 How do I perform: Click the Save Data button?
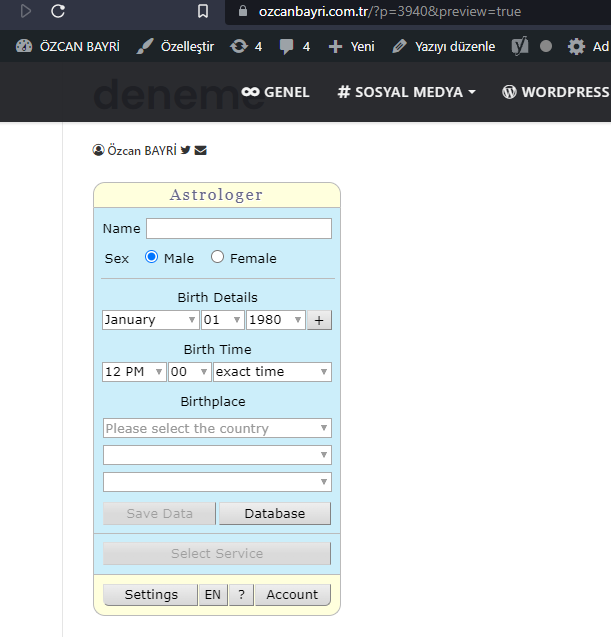pos(159,514)
